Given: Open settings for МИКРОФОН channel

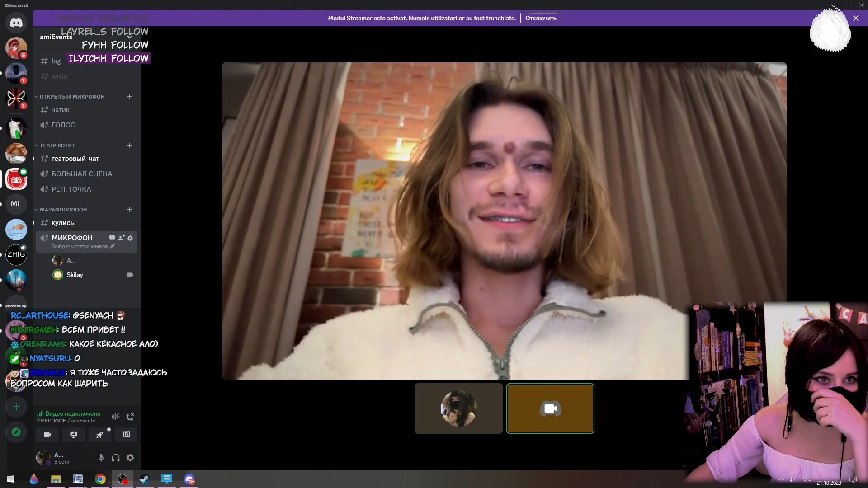Looking at the screenshot, I should 130,238.
